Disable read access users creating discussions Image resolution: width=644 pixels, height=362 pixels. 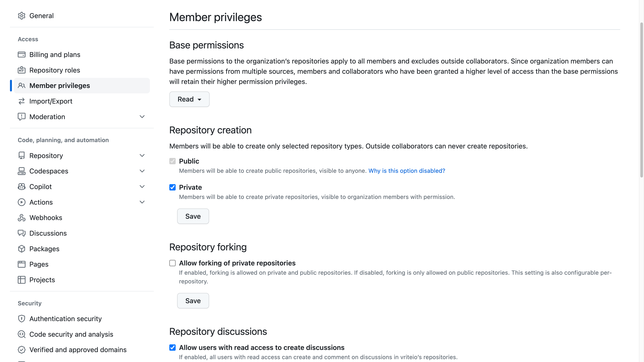173,348
